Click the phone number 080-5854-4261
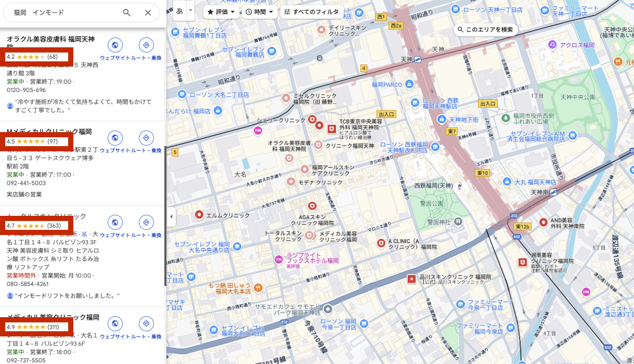This screenshot has height=364, width=634. [28, 284]
